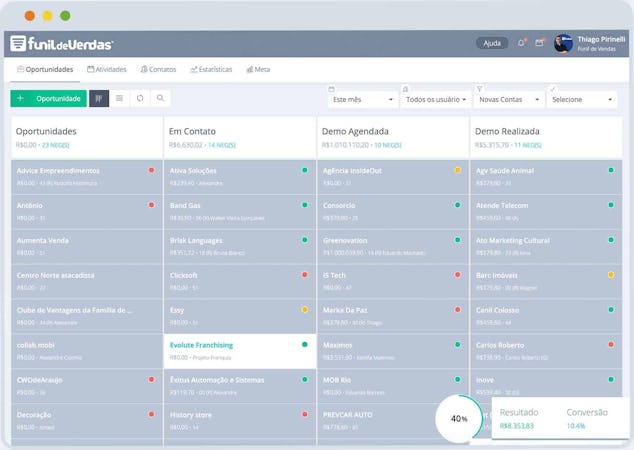Click the Em Contato column header
This screenshot has width=634, height=450.
240,137
